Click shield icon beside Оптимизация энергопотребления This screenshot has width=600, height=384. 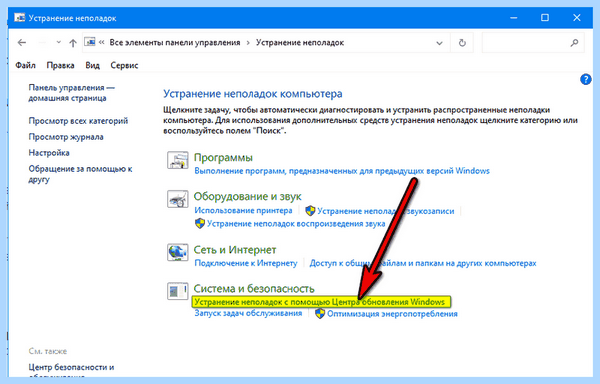(320, 314)
